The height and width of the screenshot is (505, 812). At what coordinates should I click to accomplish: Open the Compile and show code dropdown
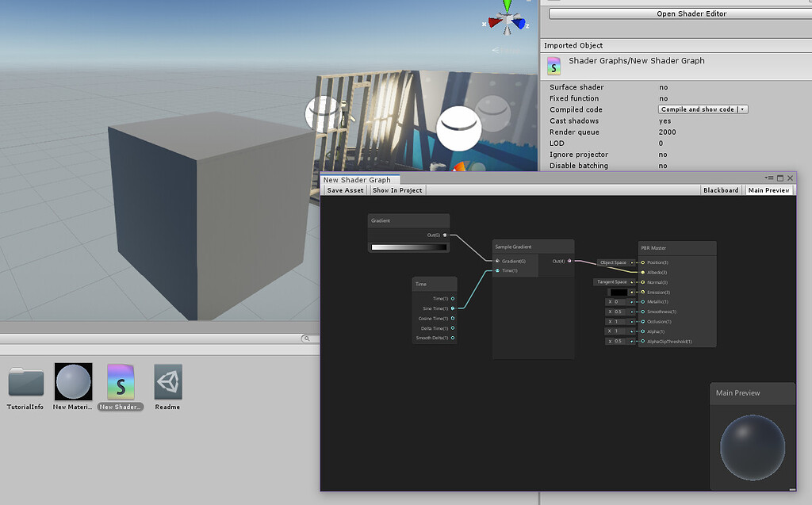coord(704,109)
